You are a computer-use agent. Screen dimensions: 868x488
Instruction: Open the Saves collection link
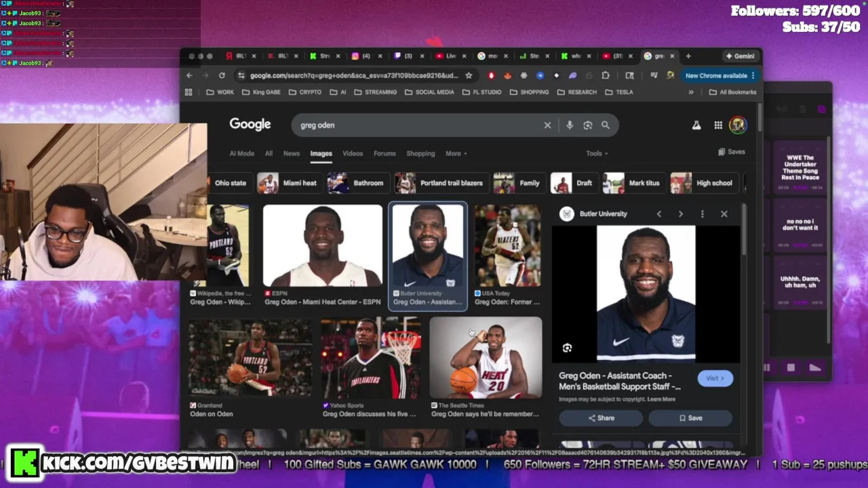pos(732,152)
